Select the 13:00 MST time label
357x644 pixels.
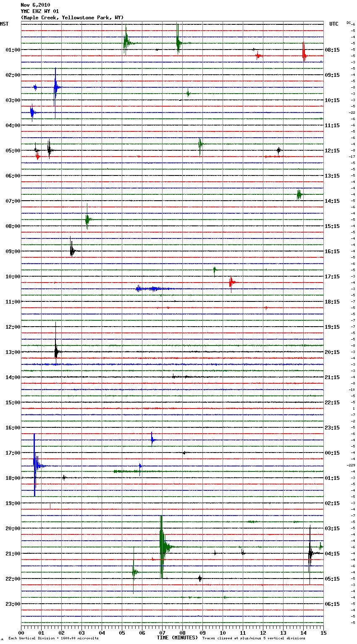[13, 352]
